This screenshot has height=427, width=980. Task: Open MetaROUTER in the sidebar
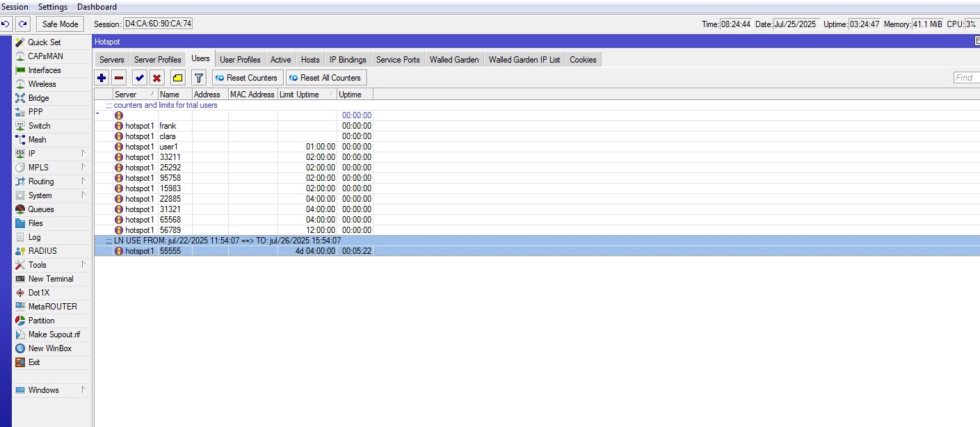point(52,307)
